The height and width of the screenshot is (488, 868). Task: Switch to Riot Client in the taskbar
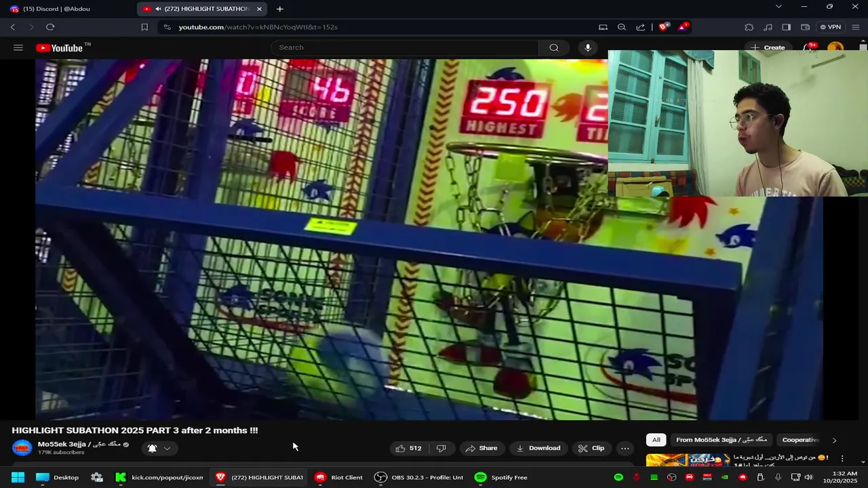click(x=339, y=477)
